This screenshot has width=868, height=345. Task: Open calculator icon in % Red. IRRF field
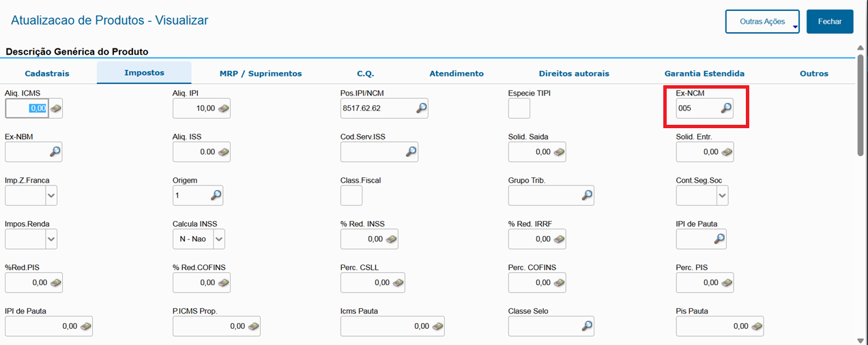click(x=559, y=239)
